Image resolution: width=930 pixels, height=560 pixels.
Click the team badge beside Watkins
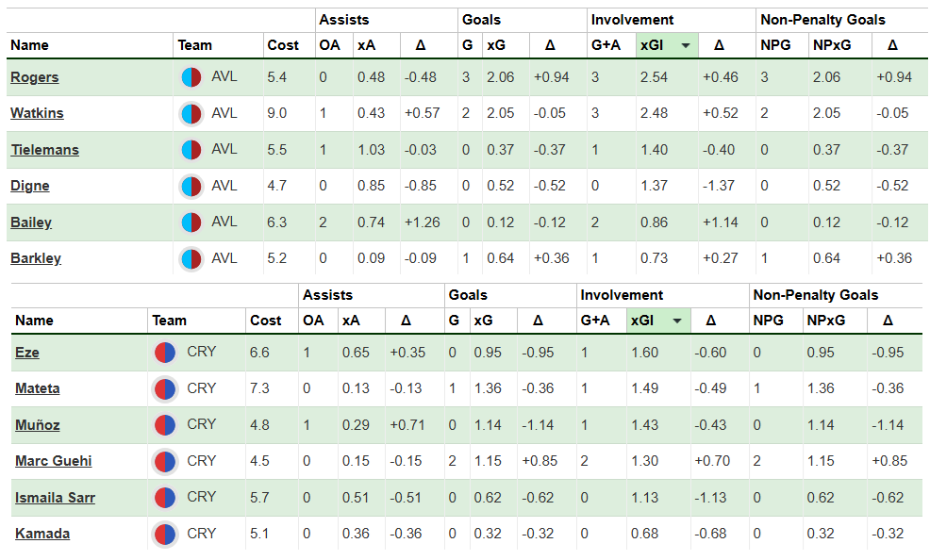click(x=191, y=114)
